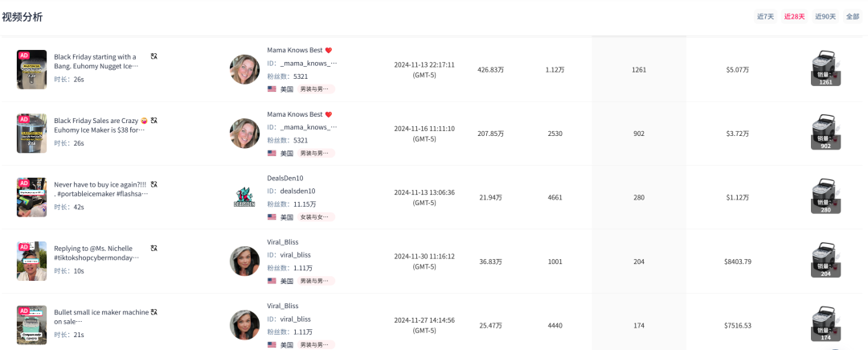Screen dimensions: 868x350
Task: Play the 42s "Never have to buy ice" video thumbnail
Action: tap(31, 197)
